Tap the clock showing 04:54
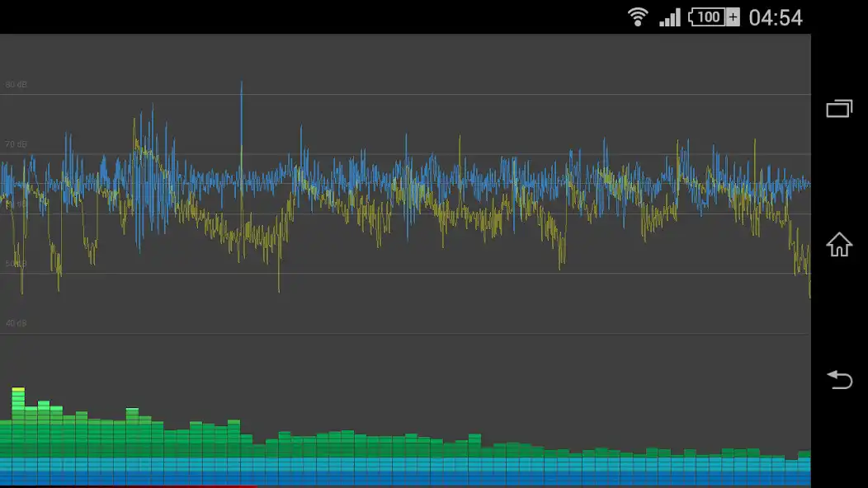 click(x=776, y=16)
